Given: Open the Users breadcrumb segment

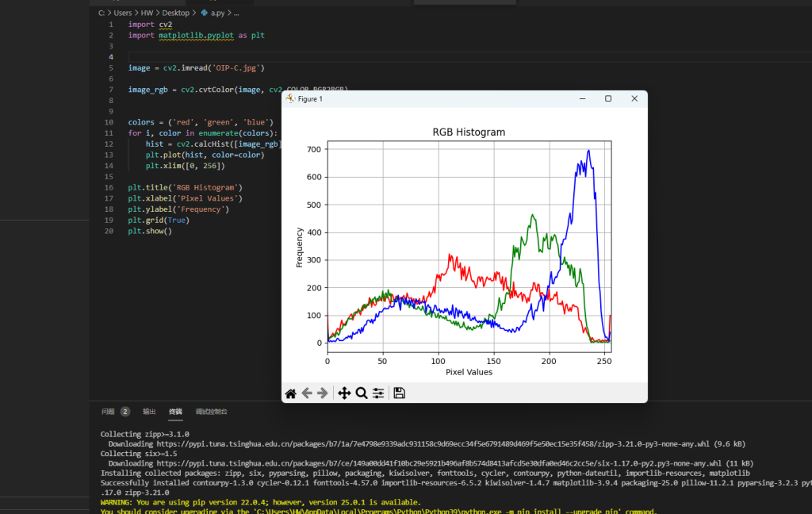Looking at the screenshot, I should (123, 13).
